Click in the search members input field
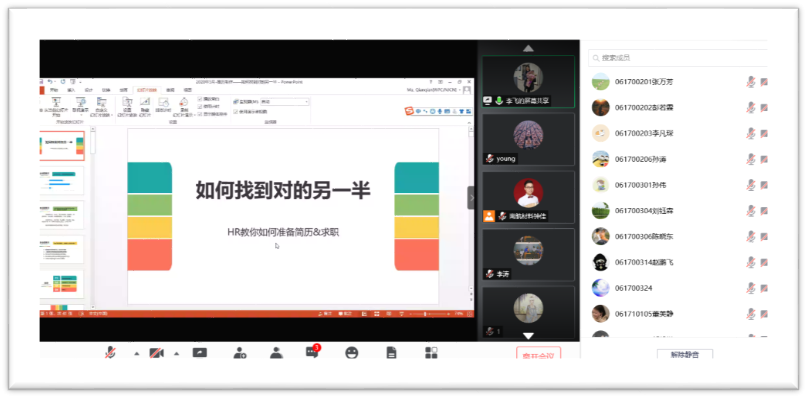This screenshot has width=808, height=398. (678, 58)
